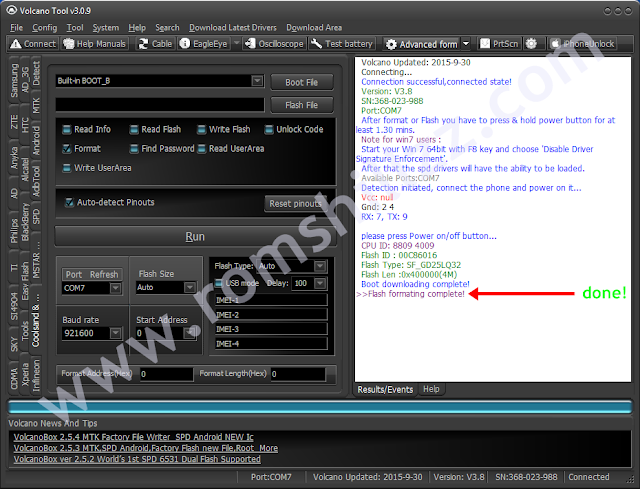Toggle the USB mode checkbox
Screen dimensions: 640x489
click(x=219, y=283)
